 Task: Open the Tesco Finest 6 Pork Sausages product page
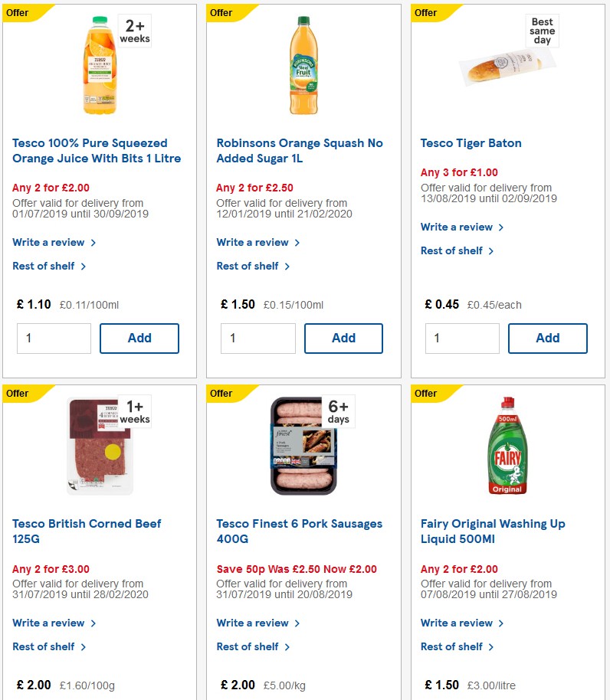pyautogui.click(x=300, y=532)
